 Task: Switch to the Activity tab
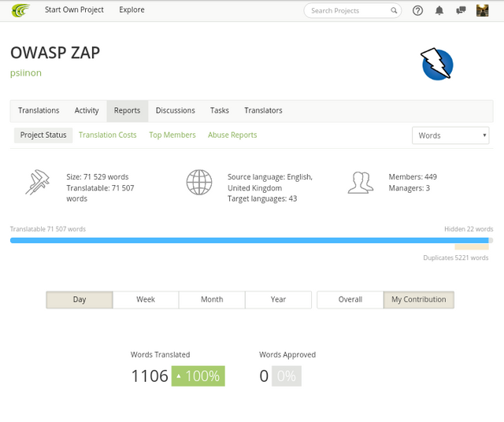87,110
